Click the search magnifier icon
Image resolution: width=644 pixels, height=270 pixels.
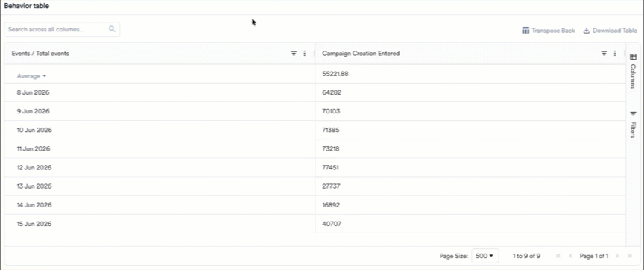112,29
